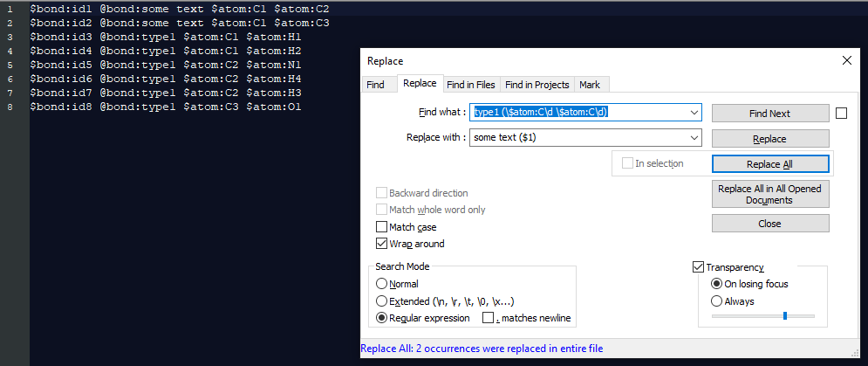
Task: Click line 8 text $bond:id8
Action: pyautogui.click(x=62, y=107)
